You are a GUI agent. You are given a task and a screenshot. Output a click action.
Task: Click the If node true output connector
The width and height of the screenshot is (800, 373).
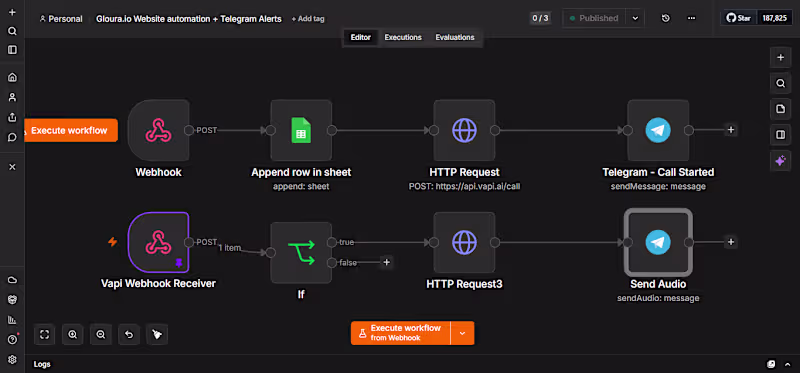pyautogui.click(x=332, y=242)
